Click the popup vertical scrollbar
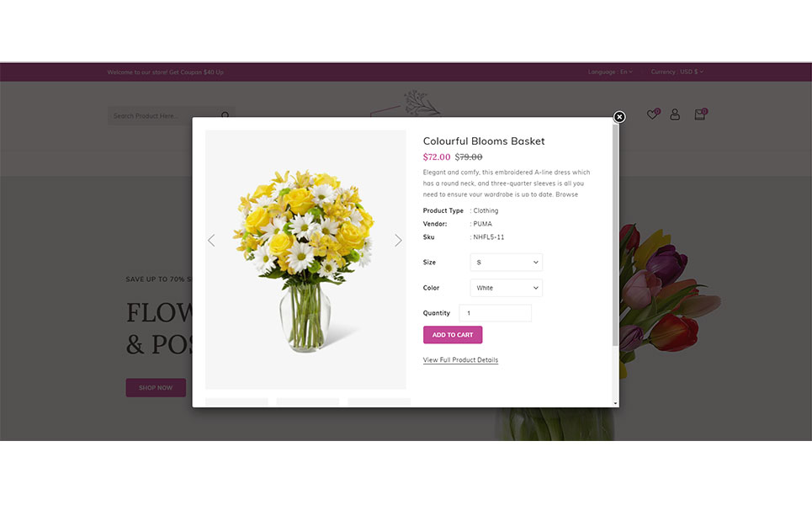This screenshot has height=505, width=812. point(615,236)
